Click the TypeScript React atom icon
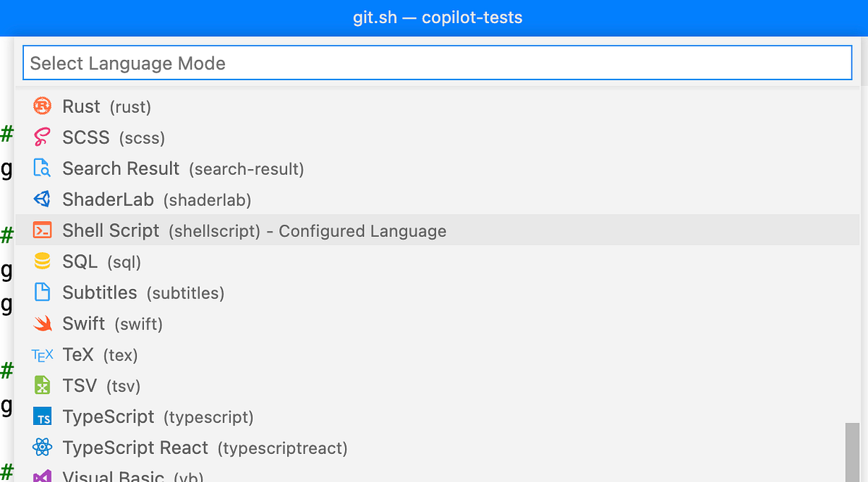 (x=41, y=447)
